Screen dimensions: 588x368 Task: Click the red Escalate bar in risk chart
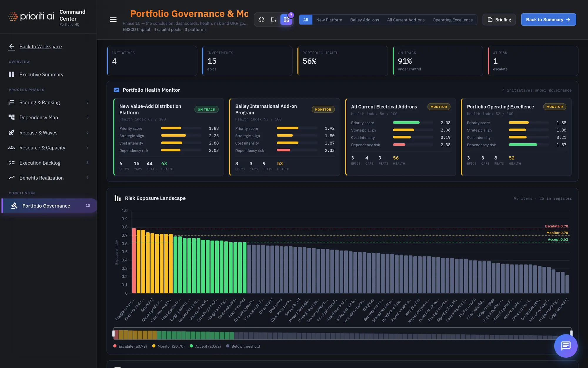pyautogui.click(x=134, y=261)
